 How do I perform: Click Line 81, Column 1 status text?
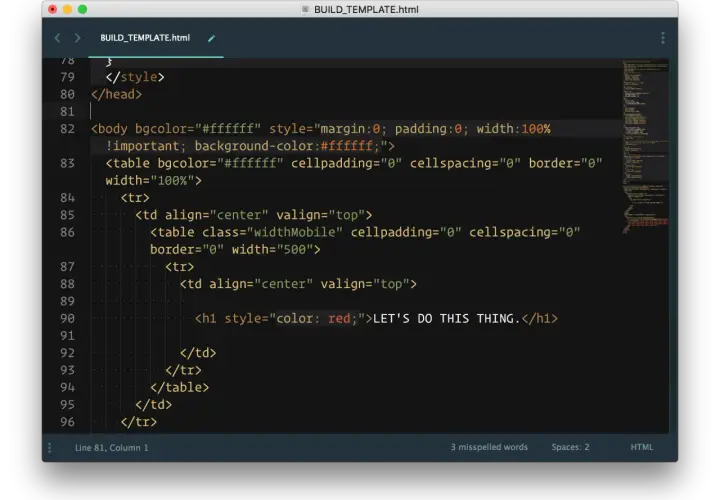tap(112, 448)
